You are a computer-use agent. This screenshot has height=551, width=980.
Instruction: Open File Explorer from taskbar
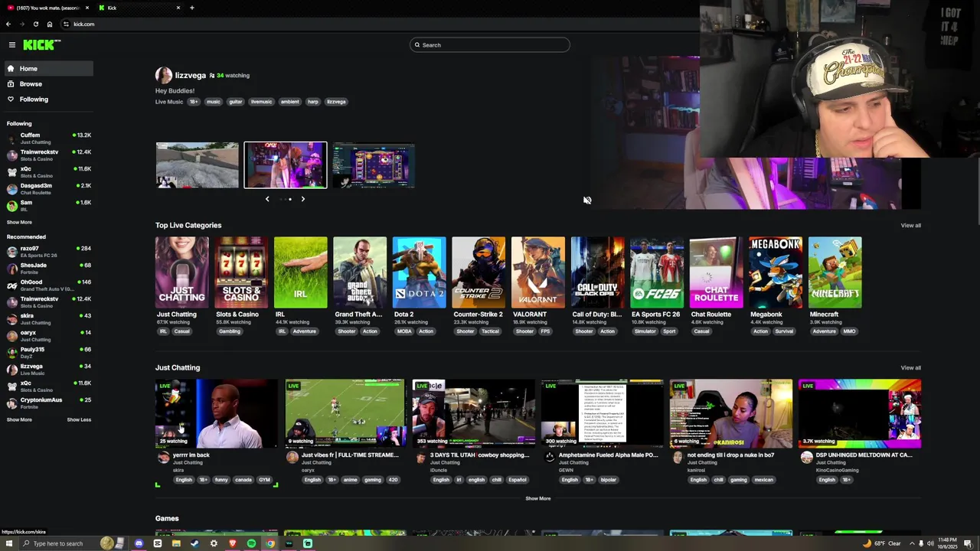click(176, 543)
